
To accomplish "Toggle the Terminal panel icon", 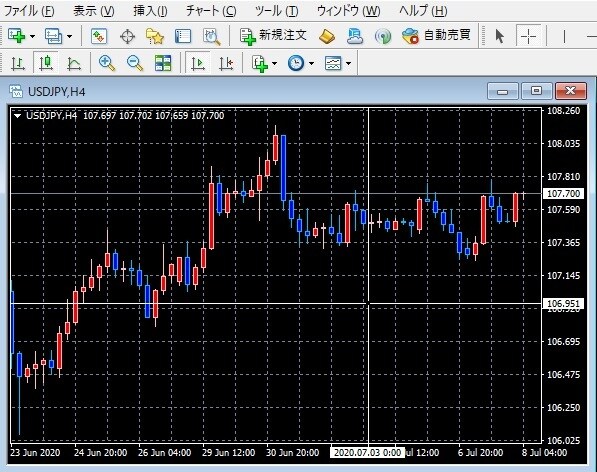I will click(x=183, y=37).
